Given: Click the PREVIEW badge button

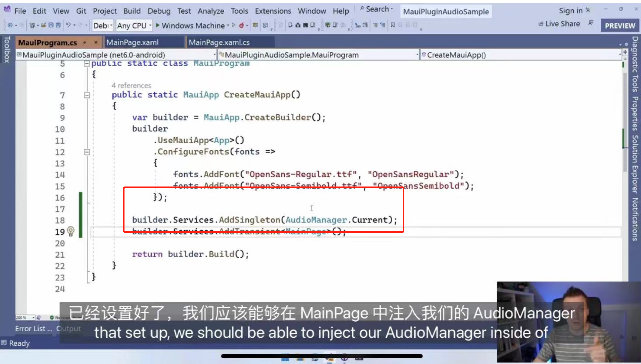Looking at the screenshot, I should 620,26.
